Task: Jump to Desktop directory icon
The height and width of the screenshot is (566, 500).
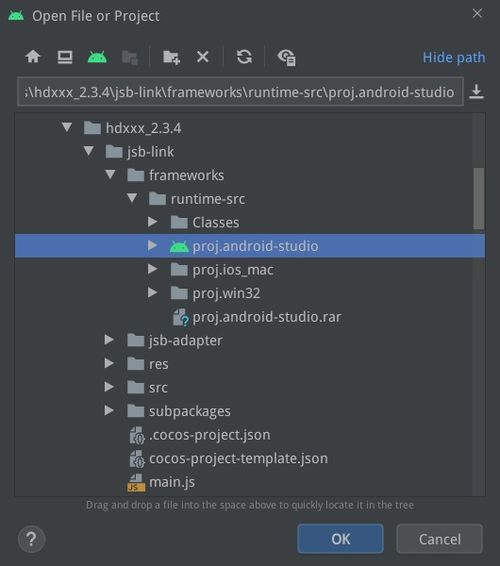Action: [x=65, y=57]
